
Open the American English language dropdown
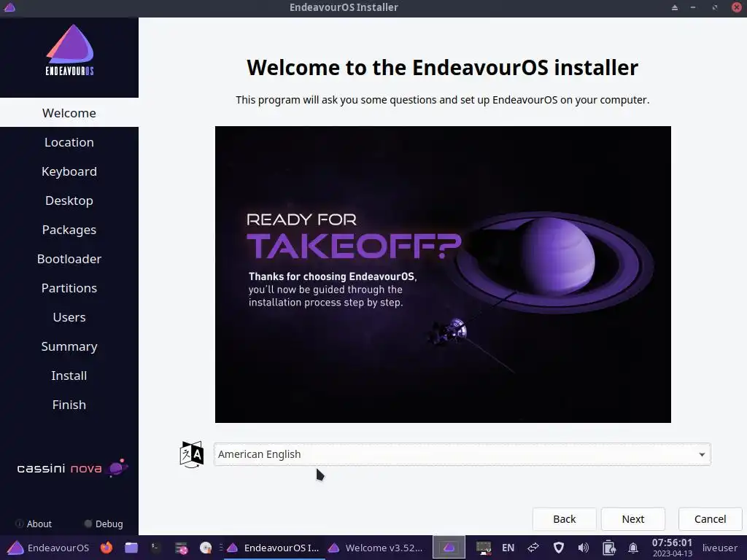coord(462,454)
